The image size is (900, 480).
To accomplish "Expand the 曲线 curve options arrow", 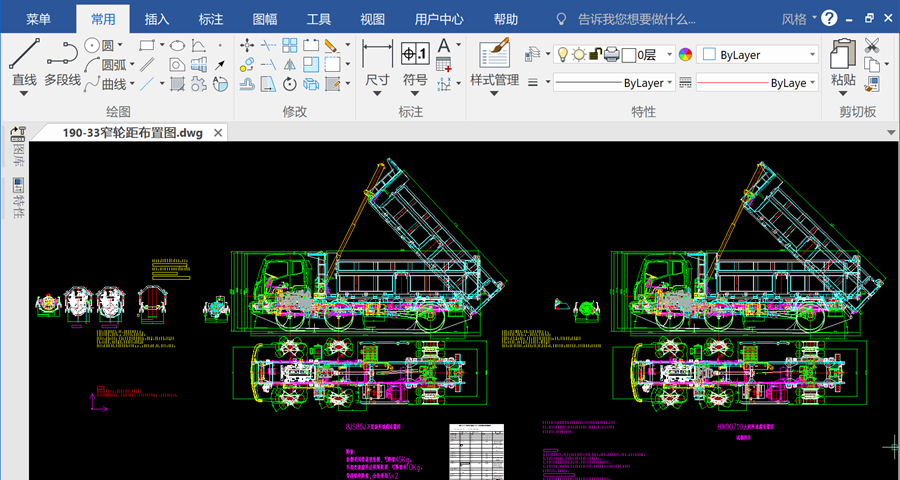I will click(x=132, y=84).
